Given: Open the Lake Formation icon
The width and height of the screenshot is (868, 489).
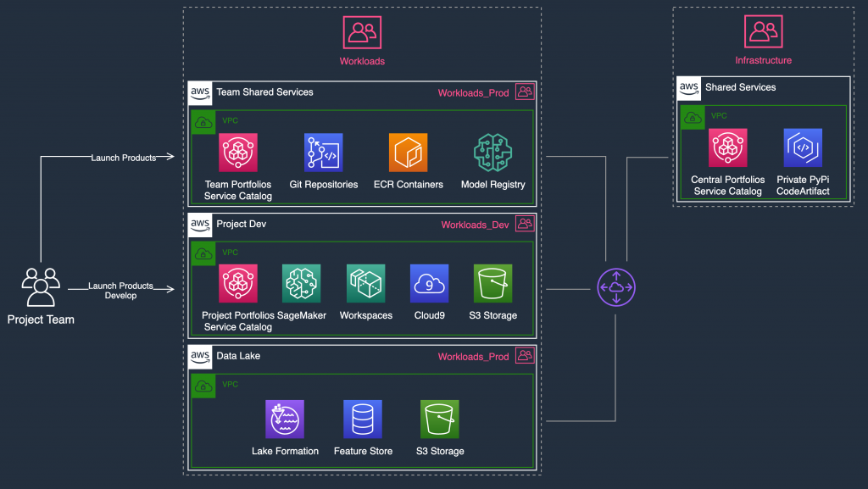Looking at the screenshot, I should coord(285,419).
